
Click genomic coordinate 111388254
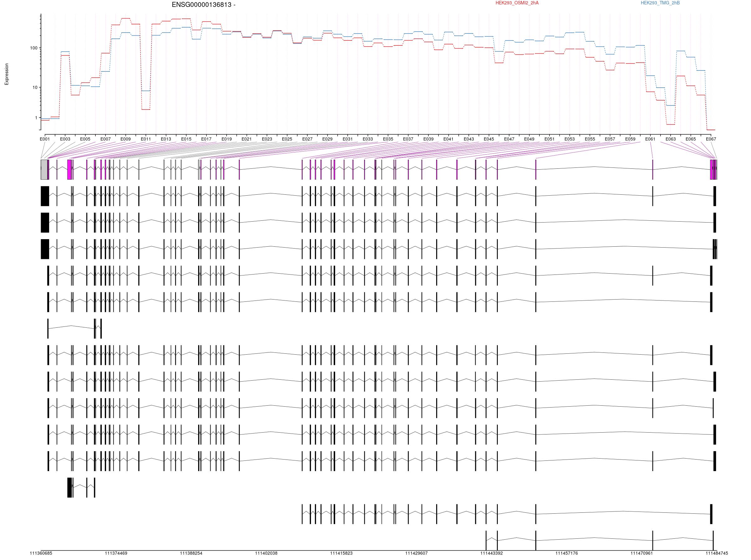(191, 553)
